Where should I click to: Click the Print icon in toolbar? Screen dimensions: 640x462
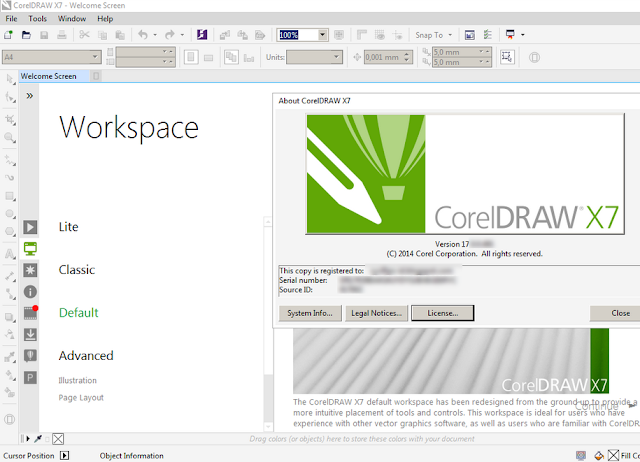(x=62, y=35)
